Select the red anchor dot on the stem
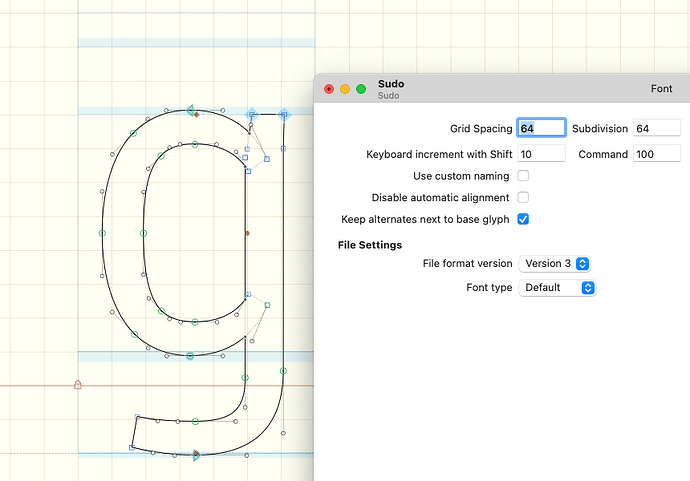The image size is (690, 481). [x=247, y=233]
